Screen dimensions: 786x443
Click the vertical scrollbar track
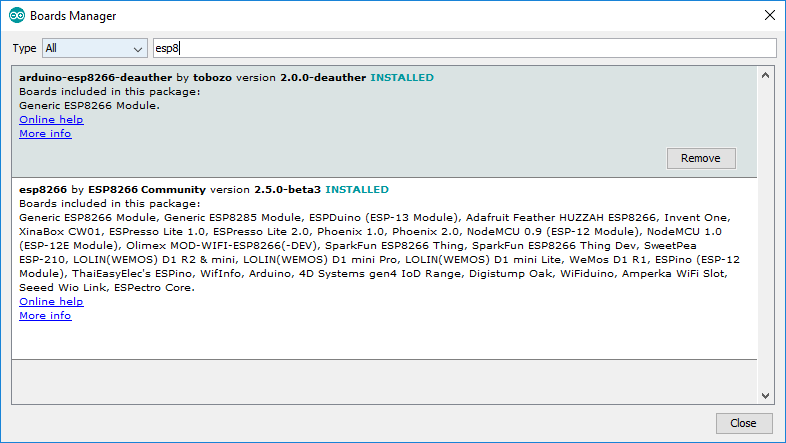(x=765, y=235)
